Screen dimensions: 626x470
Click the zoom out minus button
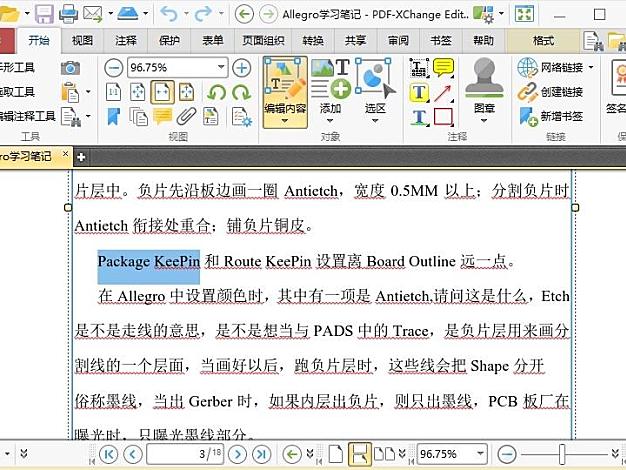coord(114,68)
